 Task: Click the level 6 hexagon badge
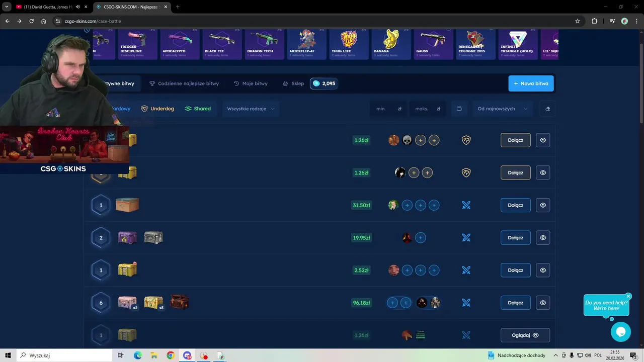(x=101, y=303)
